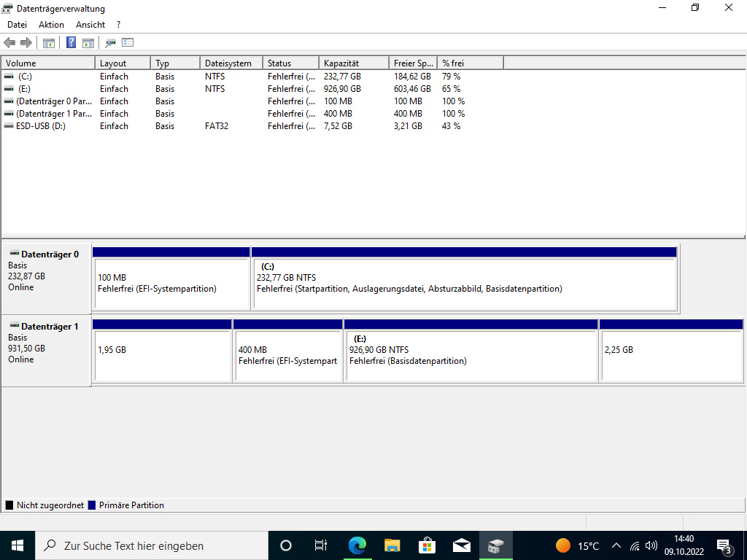
Task: Sort by the Volume column header
Action: (48, 63)
